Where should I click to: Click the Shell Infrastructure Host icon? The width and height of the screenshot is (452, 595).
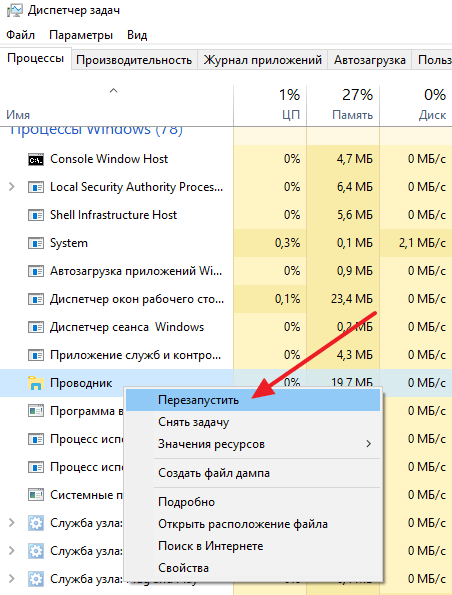click(x=36, y=215)
